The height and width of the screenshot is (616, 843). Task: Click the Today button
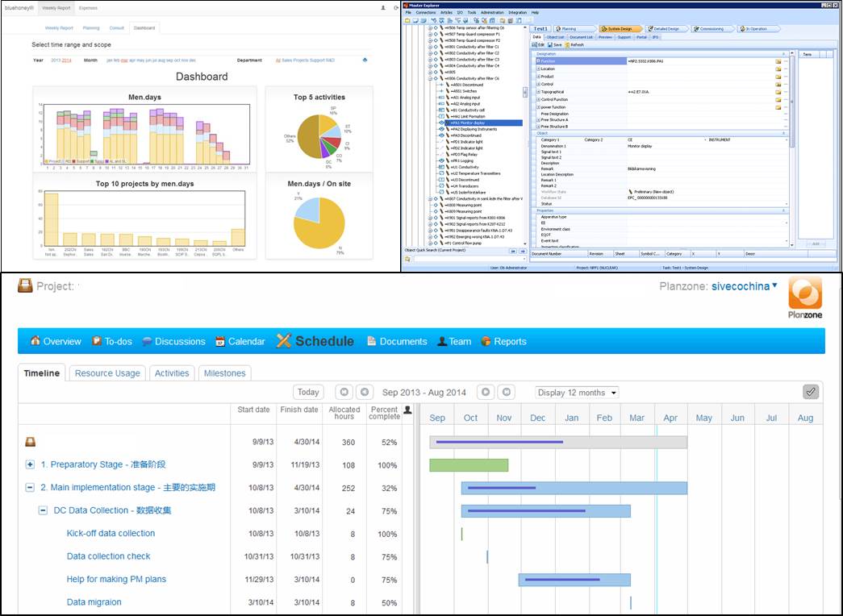(308, 391)
